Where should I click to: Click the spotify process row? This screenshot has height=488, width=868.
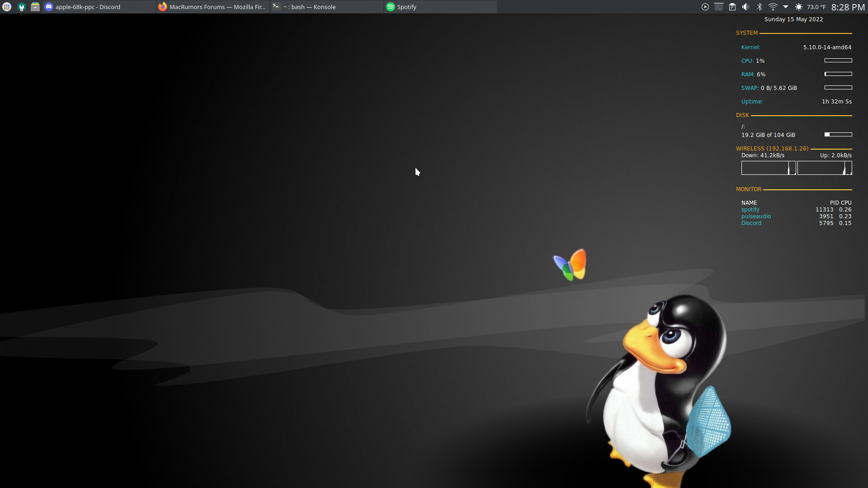pos(796,210)
